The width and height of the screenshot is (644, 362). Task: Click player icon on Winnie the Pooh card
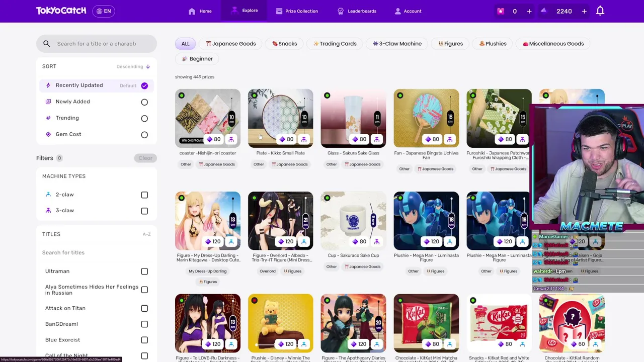(x=304, y=344)
